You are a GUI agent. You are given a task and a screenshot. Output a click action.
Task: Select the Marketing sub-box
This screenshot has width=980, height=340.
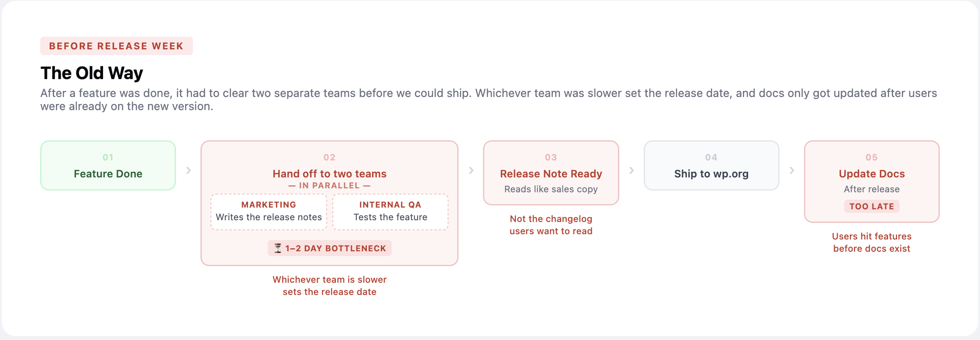pos(269,212)
